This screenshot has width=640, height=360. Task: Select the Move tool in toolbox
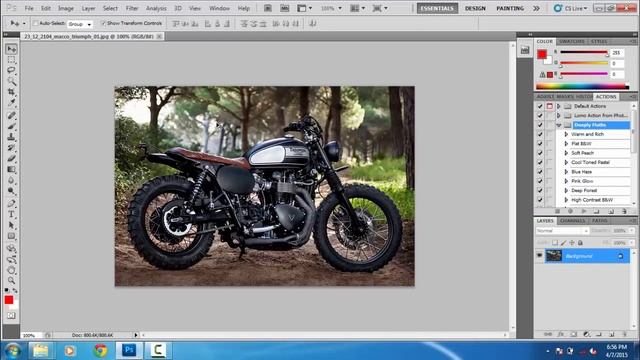pyautogui.click(x=11, y=49)
